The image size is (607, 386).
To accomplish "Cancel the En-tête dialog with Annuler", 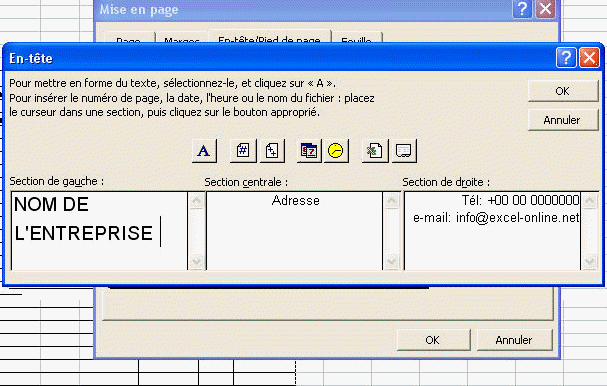I will pyautogui.click(x=563, y=120).
